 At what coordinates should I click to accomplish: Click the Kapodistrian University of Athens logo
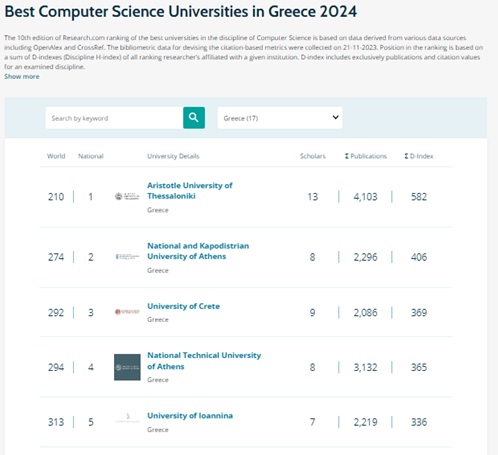pos(127,257)
